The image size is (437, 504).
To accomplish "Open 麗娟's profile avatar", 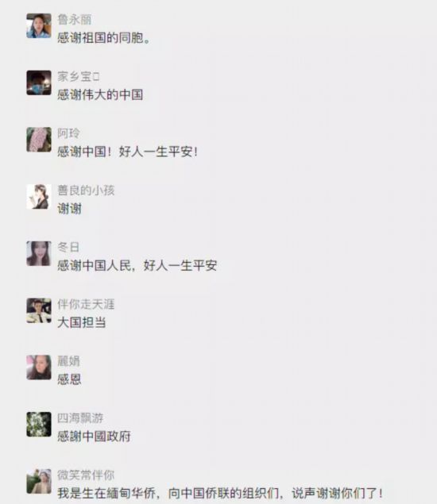I will click(x=39, y=367).
